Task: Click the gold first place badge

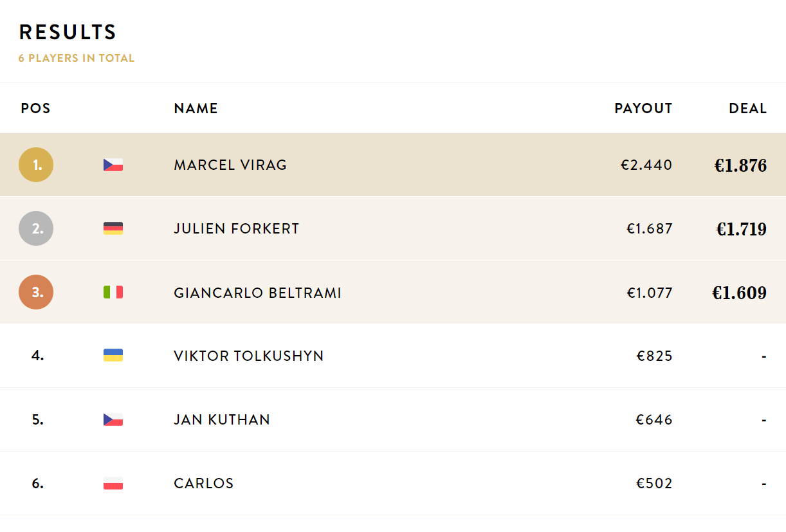Action: (36, 165)
